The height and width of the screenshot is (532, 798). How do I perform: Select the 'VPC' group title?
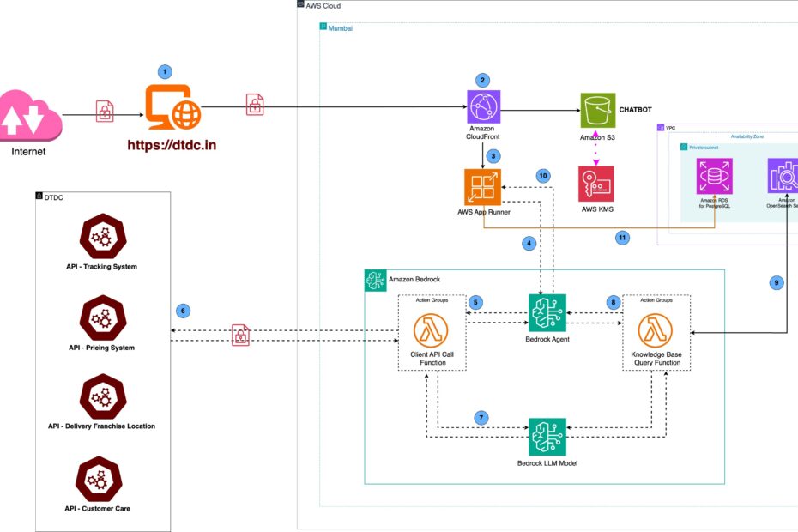tap(671, 129)
